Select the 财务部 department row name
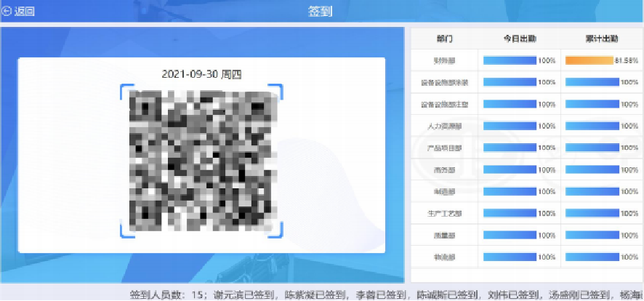This screenshot has width=644, height=301. [x=444, y=61]
